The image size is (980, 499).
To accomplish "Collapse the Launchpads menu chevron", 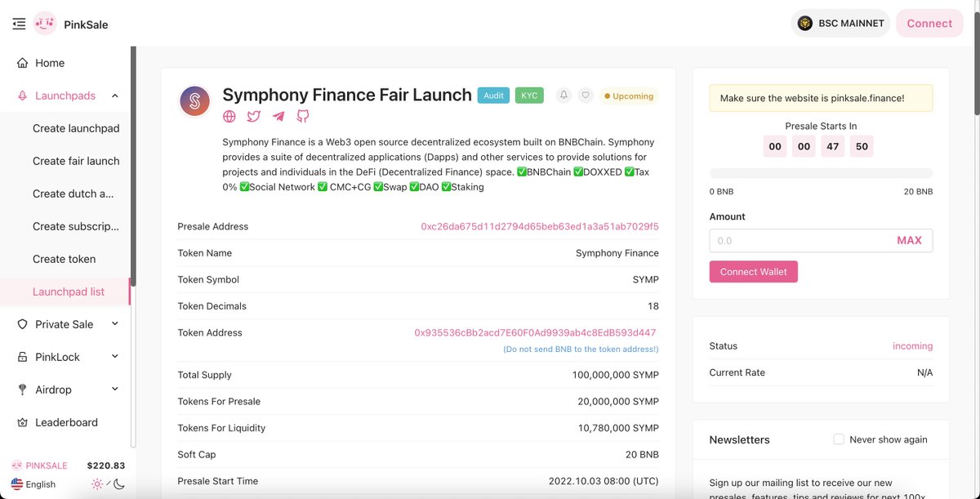I will [115, 96].
